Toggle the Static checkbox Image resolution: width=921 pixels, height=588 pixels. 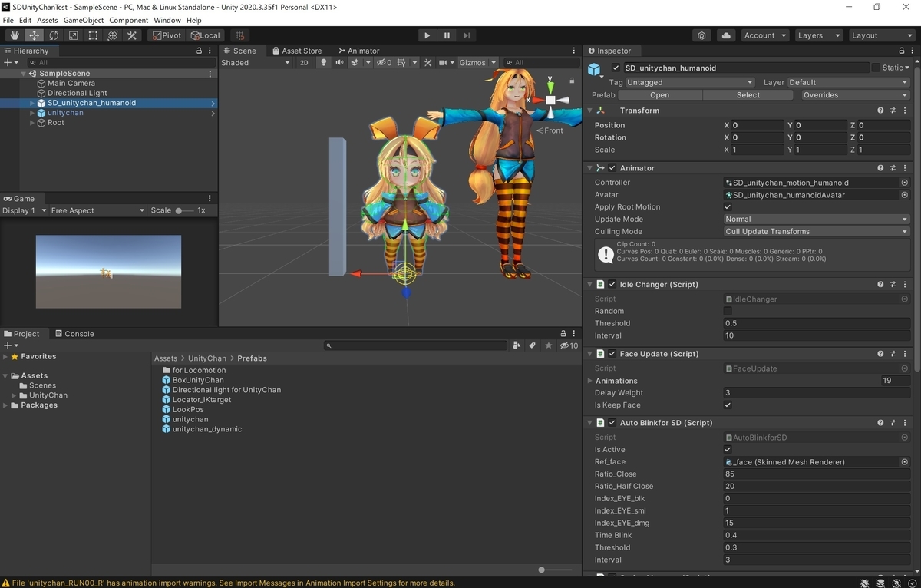(x=876, y=68)
